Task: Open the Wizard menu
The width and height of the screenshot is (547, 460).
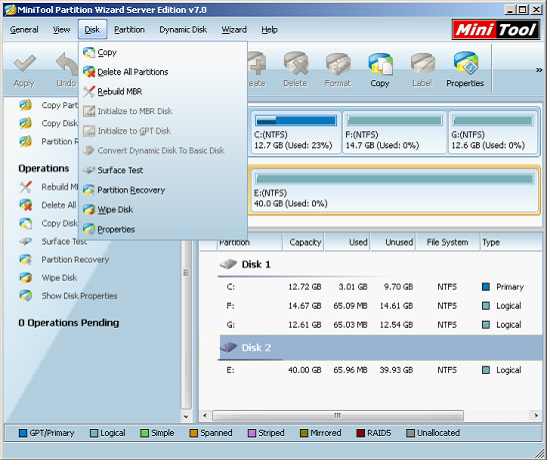Action: 234,30
